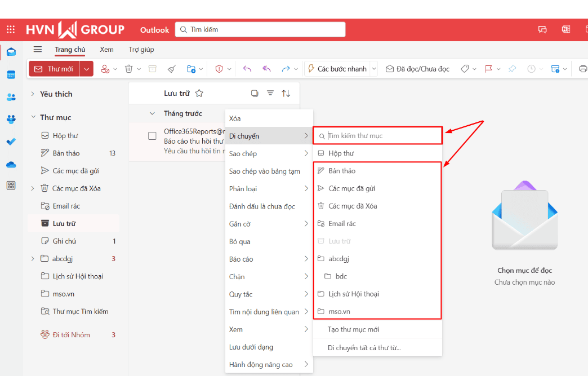Click Di chuyển tất cả thư từ...
The width and height of the screenshot is (588, 384).
[x=377, y=348]
